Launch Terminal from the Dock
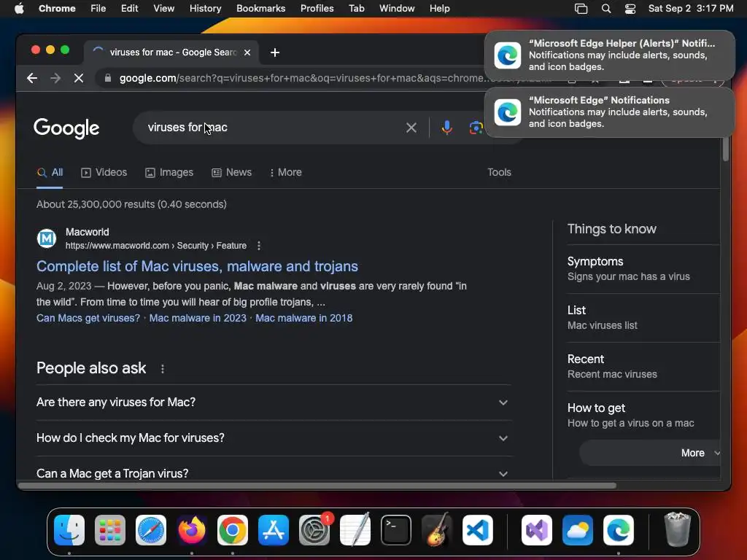 point(396,529)
